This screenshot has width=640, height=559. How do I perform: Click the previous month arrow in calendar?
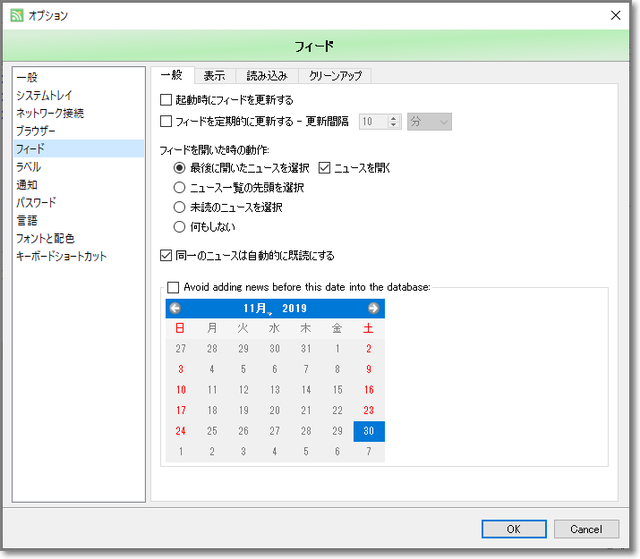pos(176,308)
